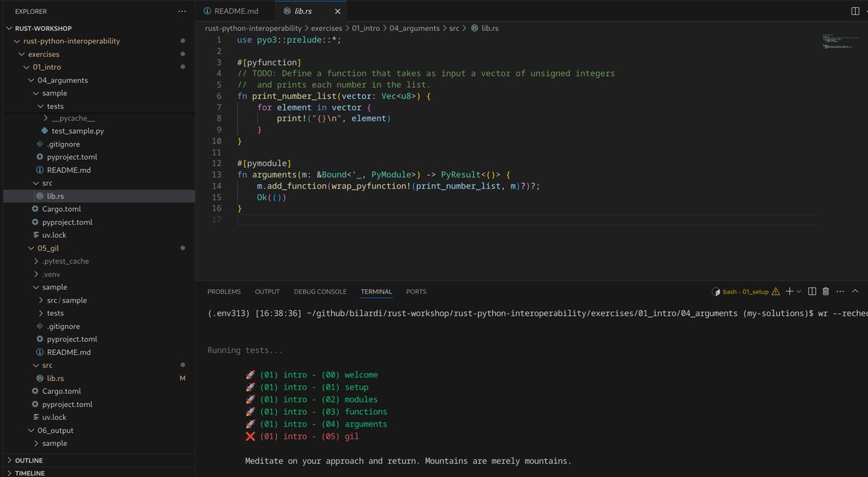Click the '#[pymodule]' attribute in code
Viewport: 868px width, 477px height.
pos(264,163)
